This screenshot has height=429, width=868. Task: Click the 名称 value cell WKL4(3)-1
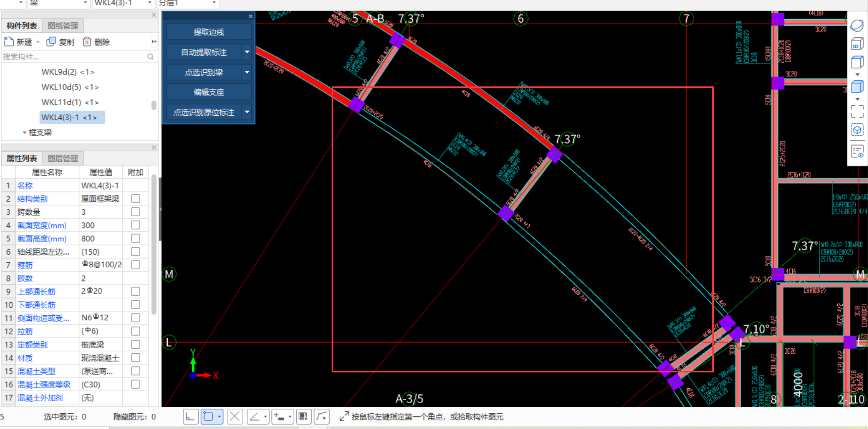pos(101,185)
